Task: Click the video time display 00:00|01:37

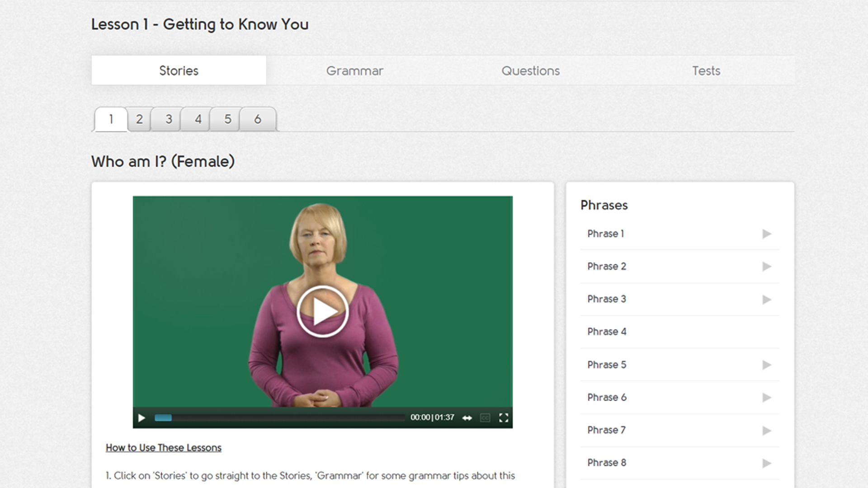Action: coord(432,418)
